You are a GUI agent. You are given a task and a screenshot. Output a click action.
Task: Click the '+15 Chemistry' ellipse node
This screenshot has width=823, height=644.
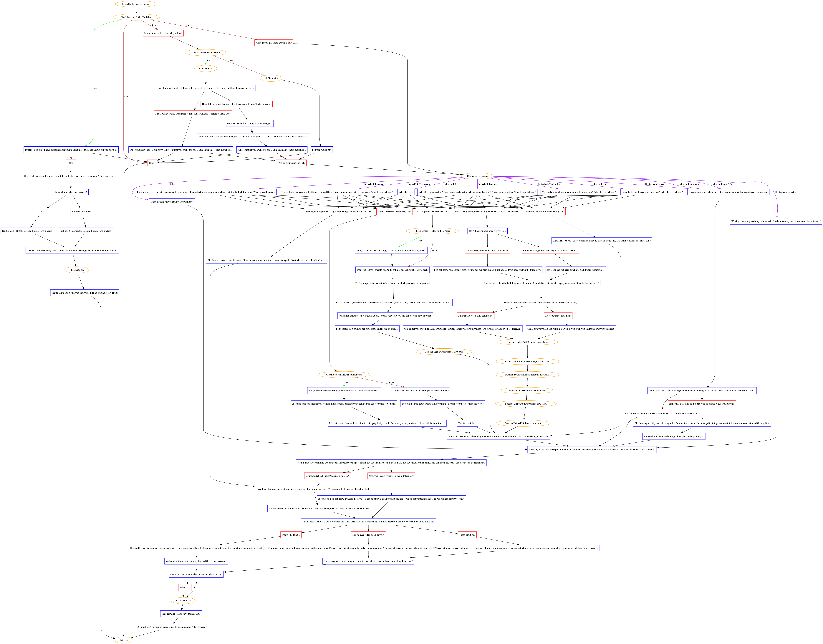coord(183,601)
